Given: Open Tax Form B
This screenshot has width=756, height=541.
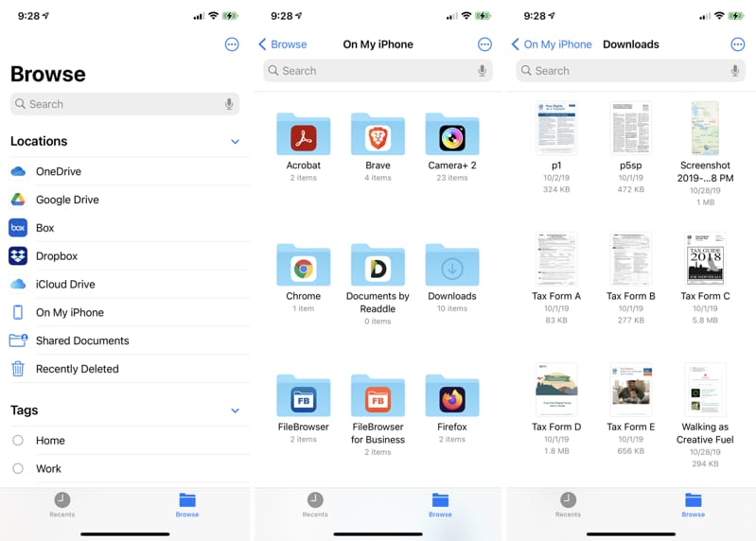Looking at the screenshot, I should 631,259.
